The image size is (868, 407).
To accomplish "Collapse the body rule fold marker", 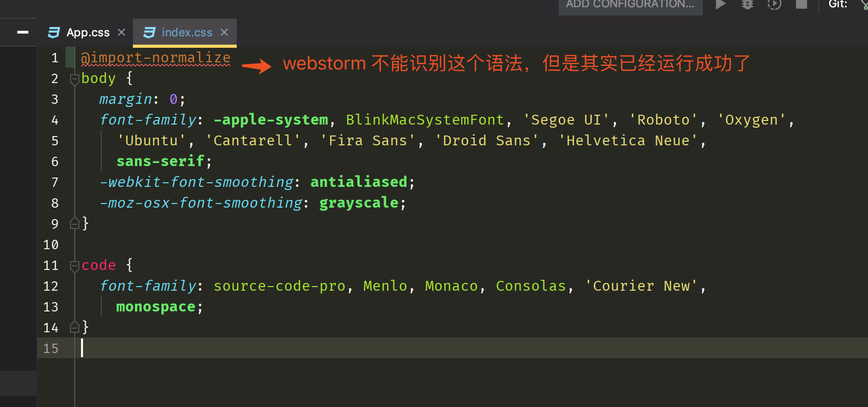I will (x=74, y=79).
